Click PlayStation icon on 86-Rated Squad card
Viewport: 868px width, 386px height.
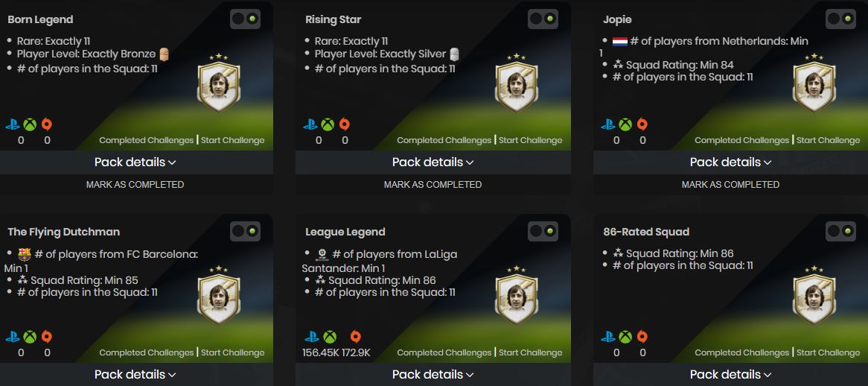click(x=608, y=337)
